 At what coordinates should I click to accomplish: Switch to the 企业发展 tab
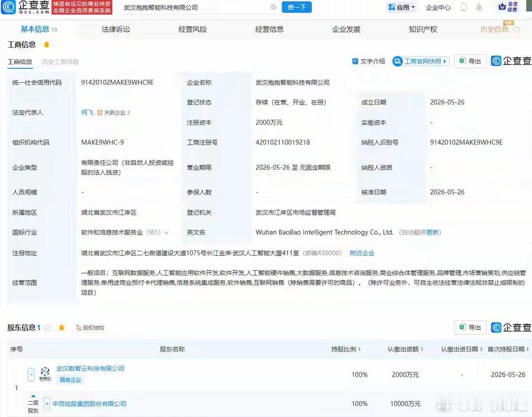(346, 30)
